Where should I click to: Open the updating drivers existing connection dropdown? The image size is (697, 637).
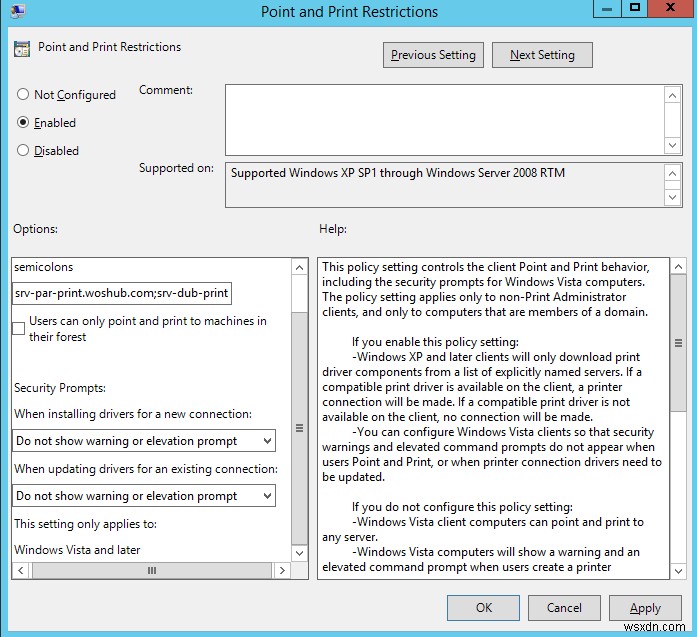(144, 496)
